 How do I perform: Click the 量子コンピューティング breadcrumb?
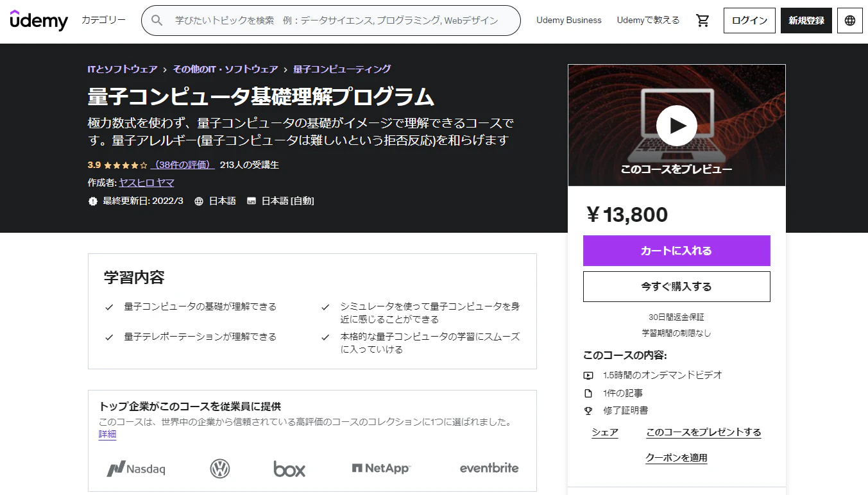click(342, 69)
